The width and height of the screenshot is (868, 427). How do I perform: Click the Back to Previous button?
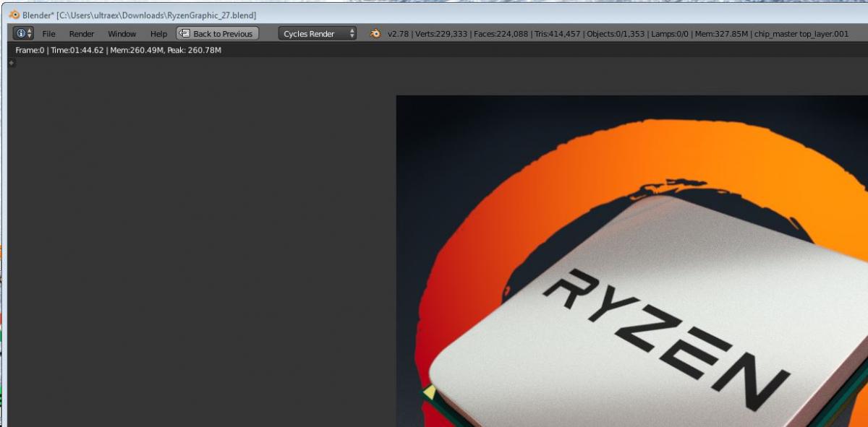pyautogui.click(x=217, y=33)
